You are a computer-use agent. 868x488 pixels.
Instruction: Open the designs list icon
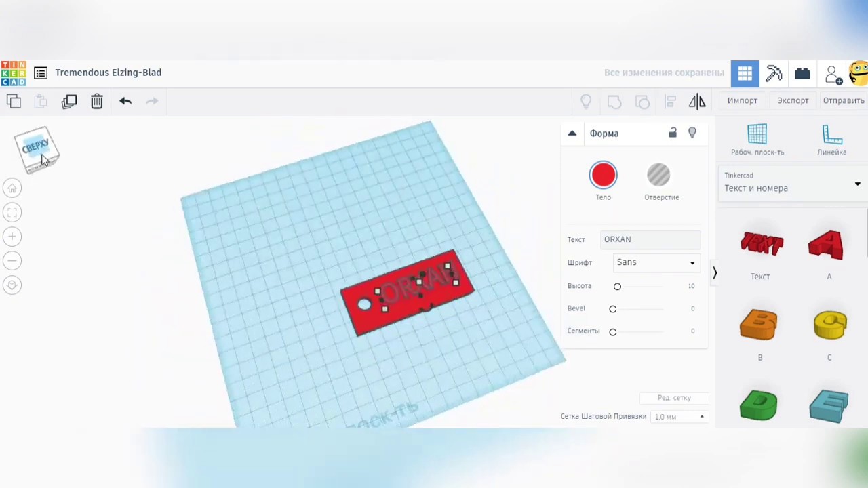pyautogui.click(x=41, y=73)
